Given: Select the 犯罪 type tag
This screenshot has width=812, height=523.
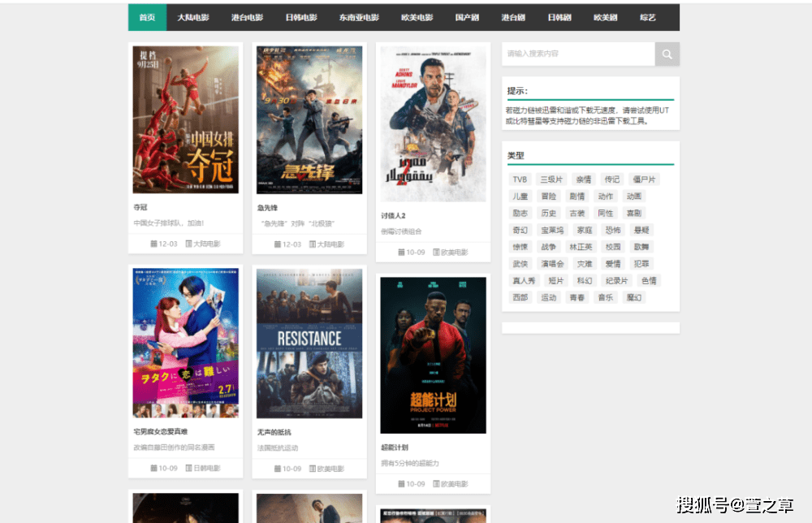Looking at the screenshot, I should pyautogui.click(x=641, y=264).
